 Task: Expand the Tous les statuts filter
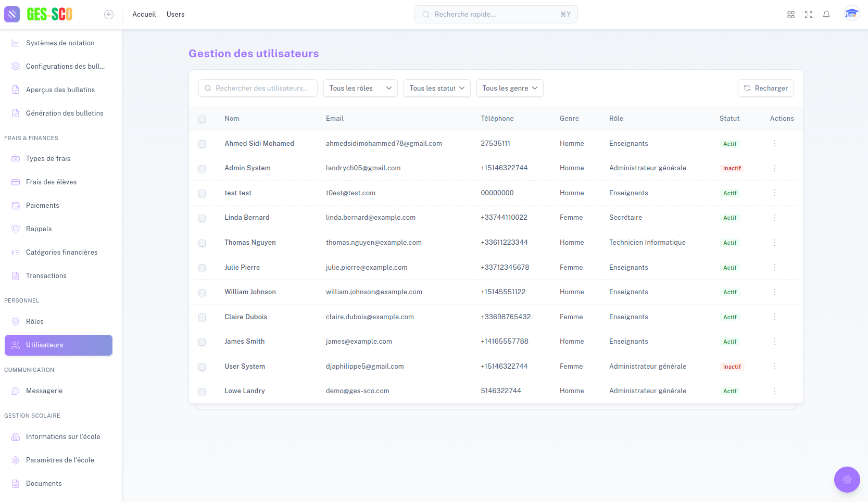[437, 88]
